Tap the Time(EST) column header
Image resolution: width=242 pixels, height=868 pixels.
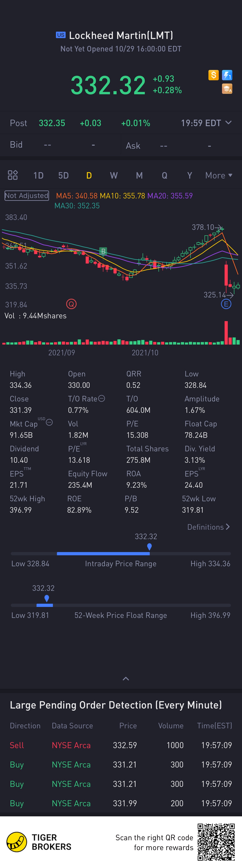pos(214,726)
